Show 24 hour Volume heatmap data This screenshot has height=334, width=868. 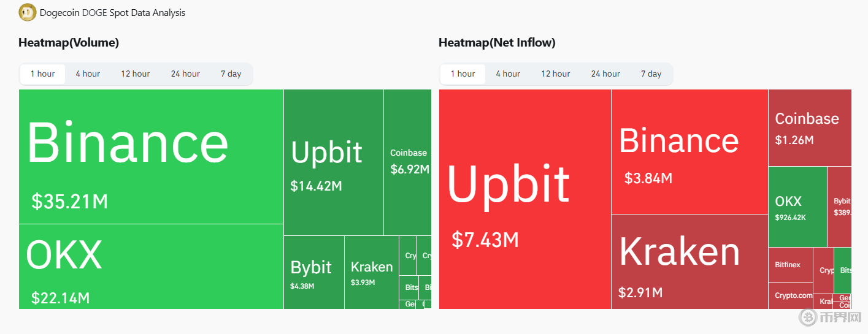click(x=185, y=74)
